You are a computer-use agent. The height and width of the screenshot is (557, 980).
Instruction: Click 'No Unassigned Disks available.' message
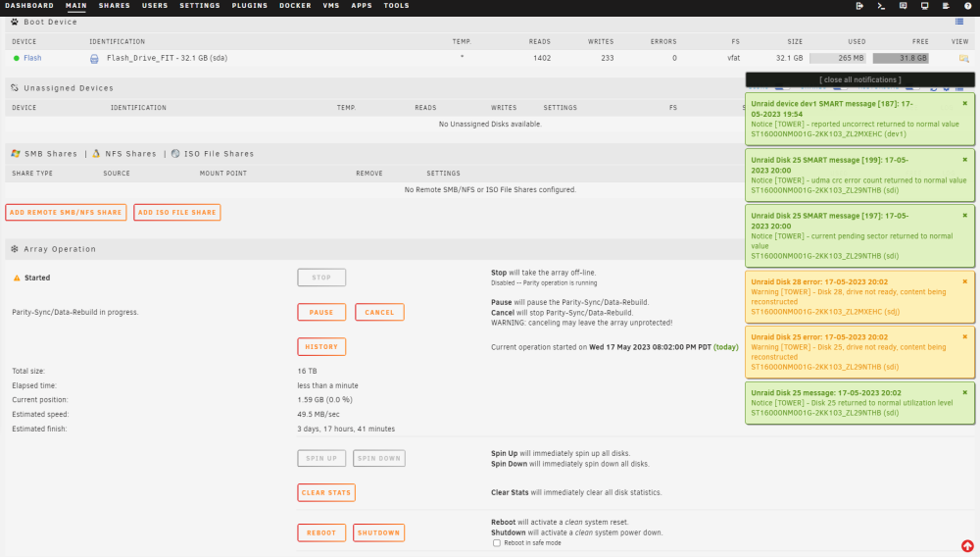point(490,125)
